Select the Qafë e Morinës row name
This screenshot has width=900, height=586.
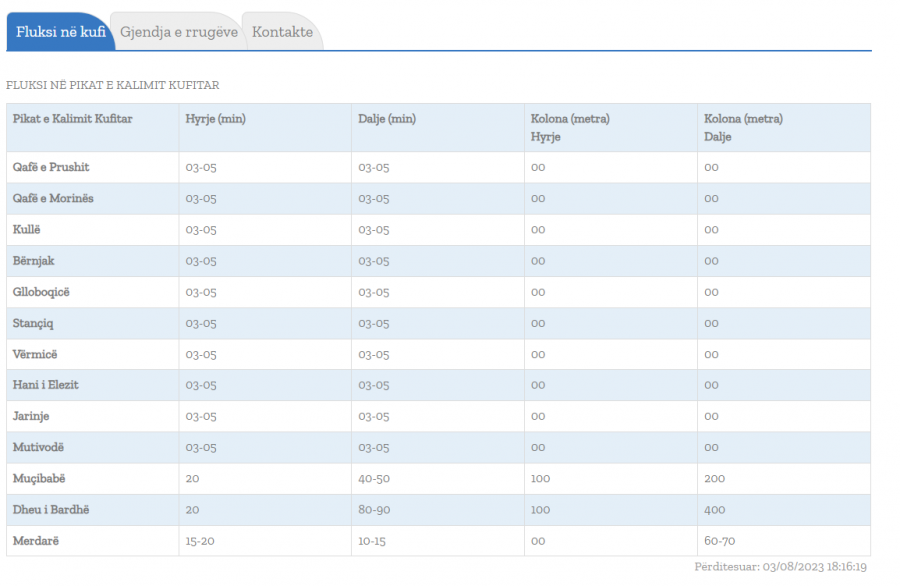[53, 198]
